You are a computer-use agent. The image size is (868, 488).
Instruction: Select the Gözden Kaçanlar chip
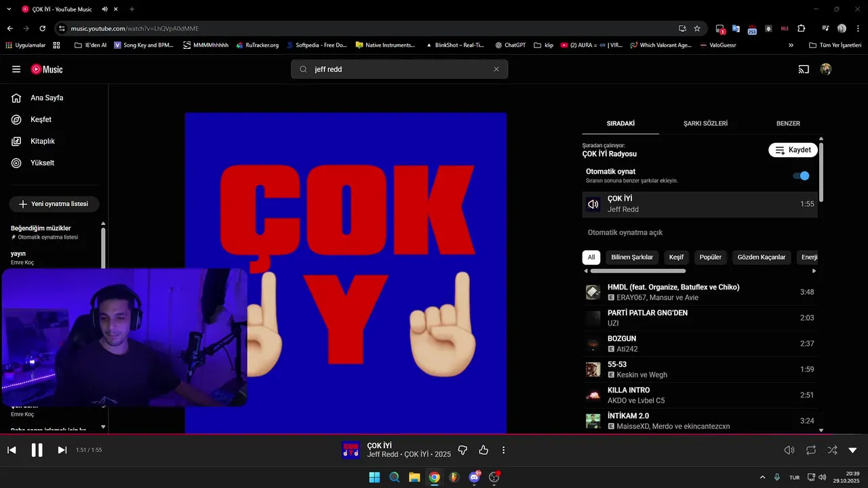tap(762, 258)
